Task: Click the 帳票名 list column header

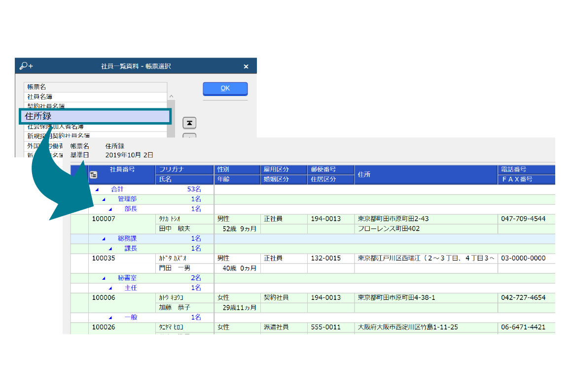Action: pyautogui.click(x=95, y=87)
